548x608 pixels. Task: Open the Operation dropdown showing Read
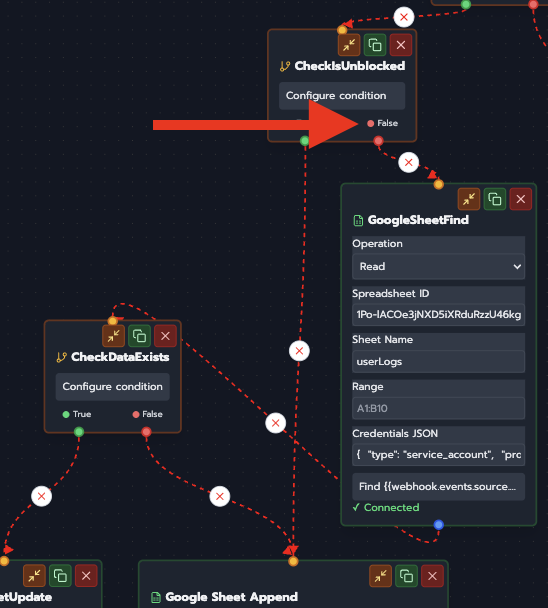point(438,266)
